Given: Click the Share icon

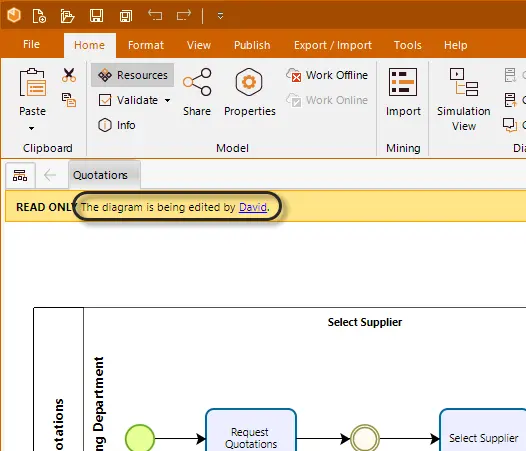Looking at the screenshot, I should pyautogui.click(x=197, y=92).
